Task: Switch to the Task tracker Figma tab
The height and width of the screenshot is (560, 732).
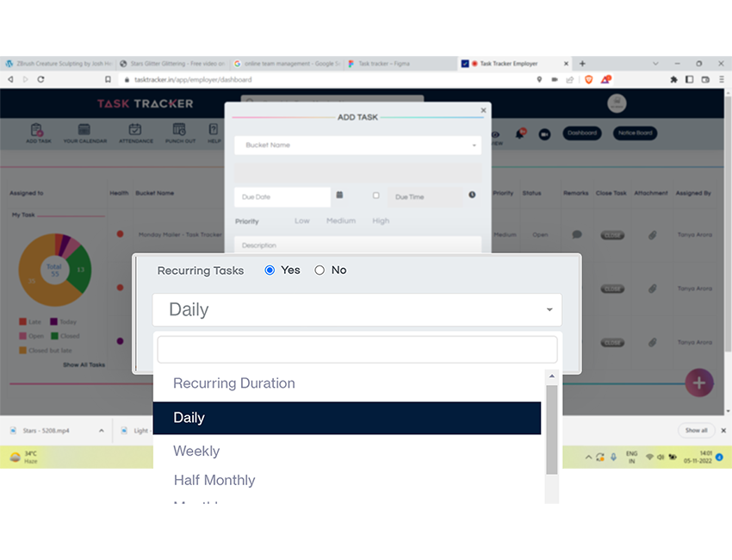Action: 400,64
